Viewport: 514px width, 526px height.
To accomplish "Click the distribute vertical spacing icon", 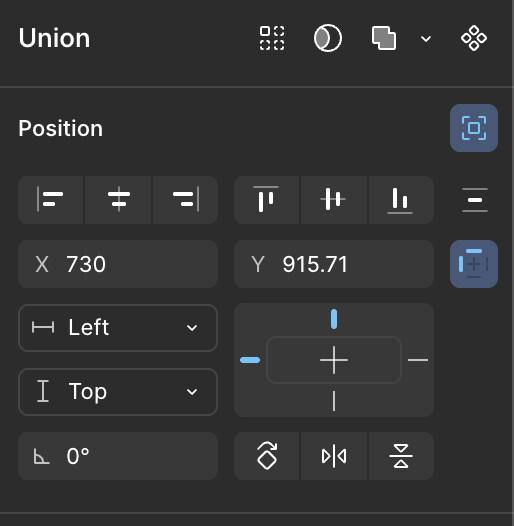I will 474,200.
